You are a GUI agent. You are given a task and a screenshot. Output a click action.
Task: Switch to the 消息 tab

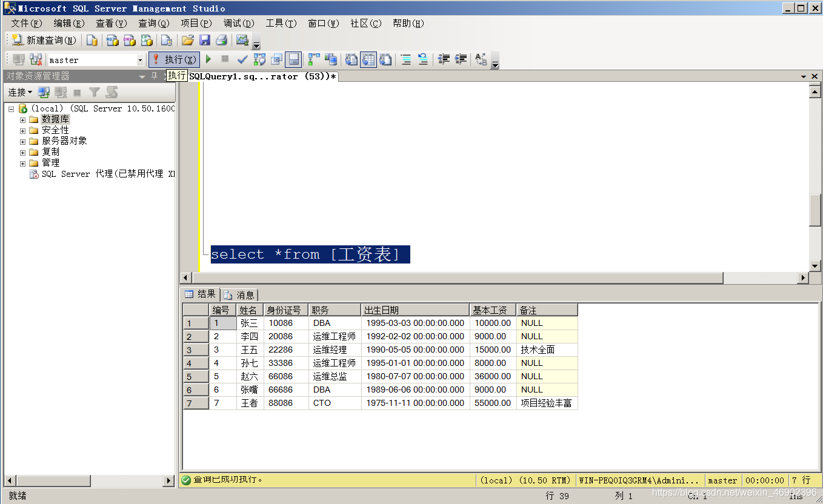pyautogui.click(x=239, y=295)
